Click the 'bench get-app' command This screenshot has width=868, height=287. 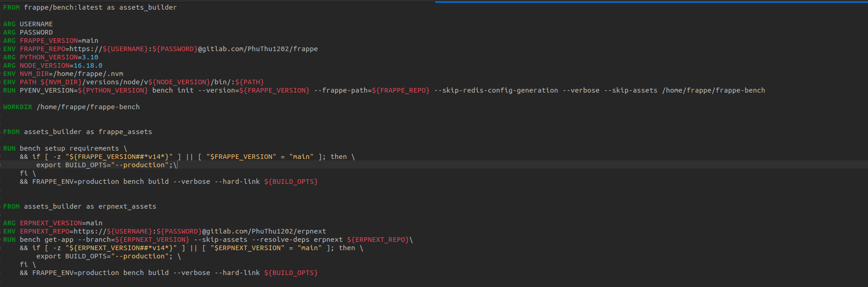[46, 240]
